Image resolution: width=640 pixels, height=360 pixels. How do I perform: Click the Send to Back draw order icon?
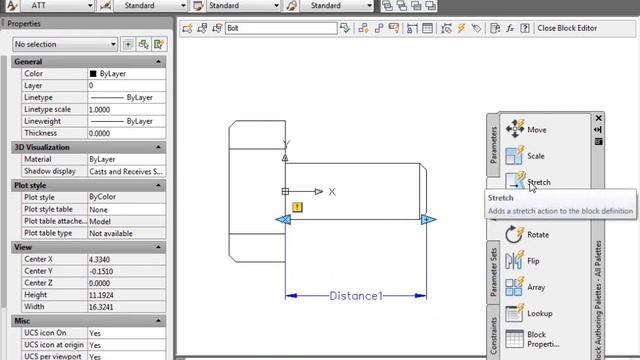pos(402,6)
